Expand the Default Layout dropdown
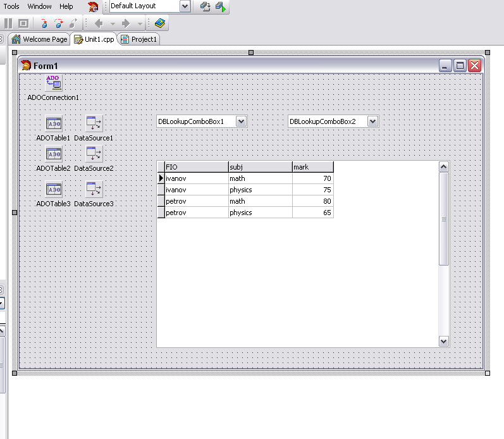 pos(184,6)
